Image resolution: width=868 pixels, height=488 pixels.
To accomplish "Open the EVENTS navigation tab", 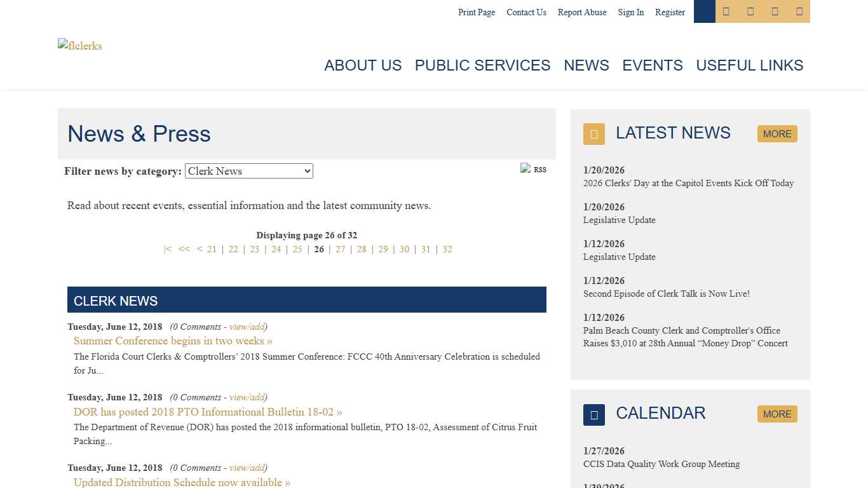I will (652, 65).
